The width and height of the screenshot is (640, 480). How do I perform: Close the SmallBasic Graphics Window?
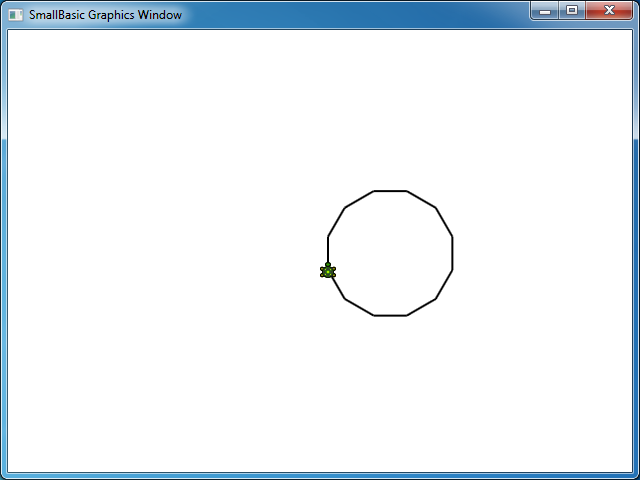pyautogui.click(x=609, y=11)
